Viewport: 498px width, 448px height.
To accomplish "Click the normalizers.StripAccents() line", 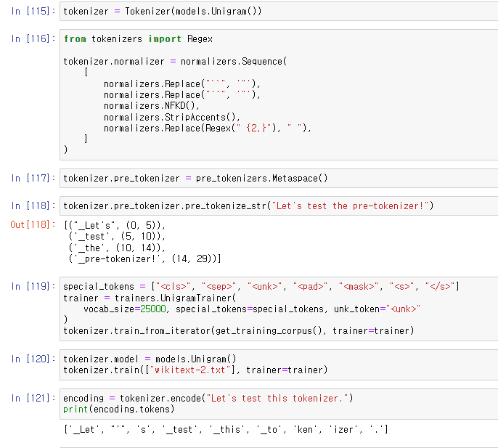I will click(x=172, y=117).
